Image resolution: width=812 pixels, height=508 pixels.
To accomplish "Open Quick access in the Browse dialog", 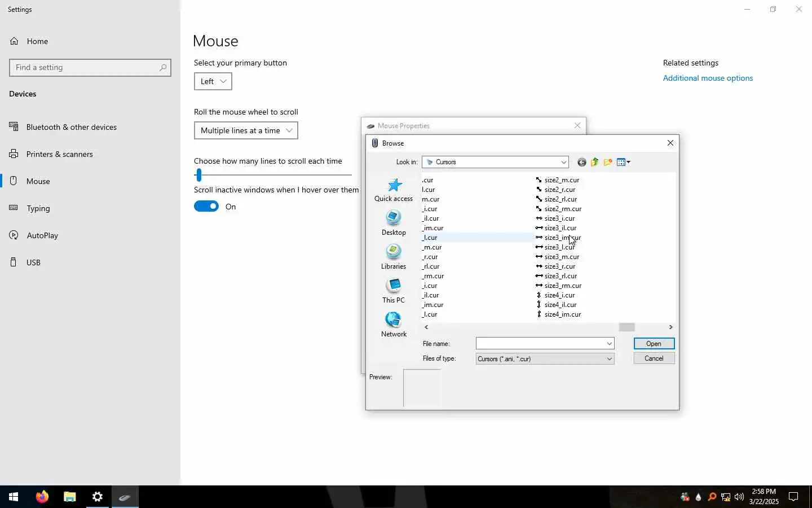I will (394, 190).
